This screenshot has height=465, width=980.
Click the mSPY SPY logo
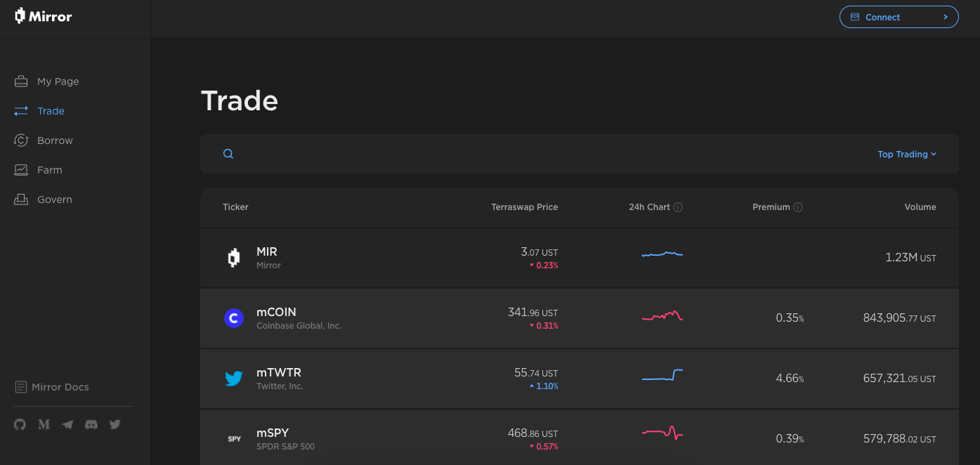[x=234, y=439]
